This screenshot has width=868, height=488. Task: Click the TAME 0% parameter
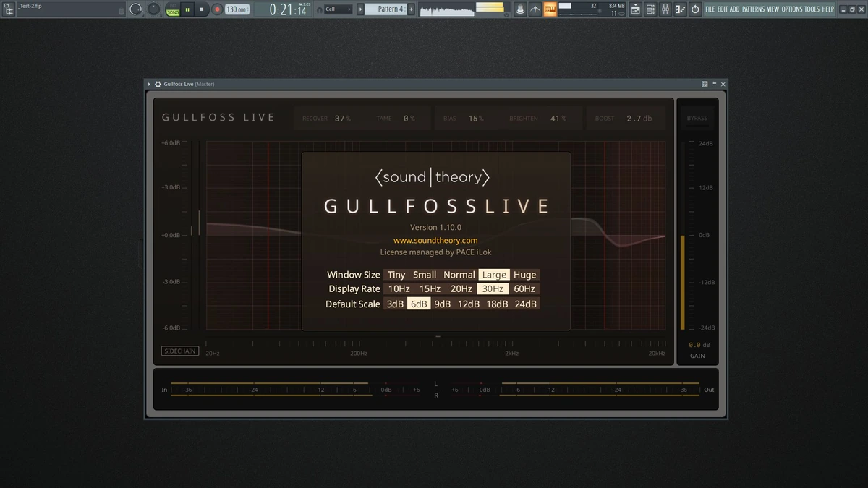[x=396, y=118]
